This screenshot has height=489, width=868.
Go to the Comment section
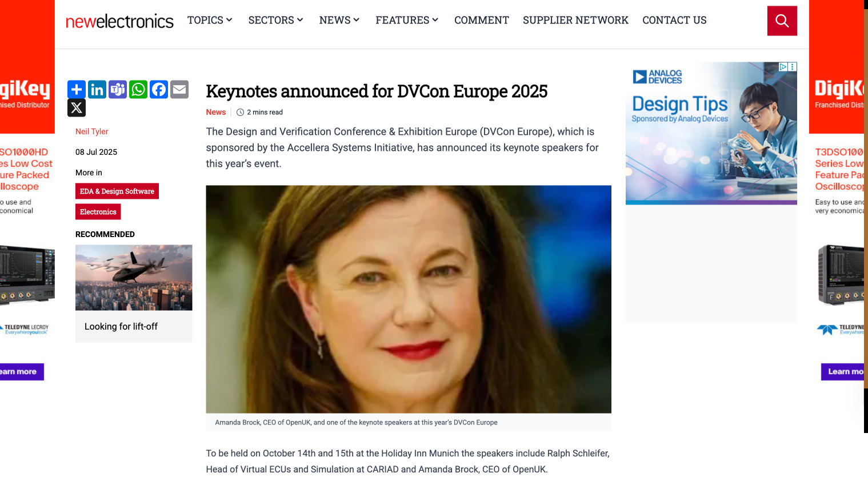tap(481, 20)
